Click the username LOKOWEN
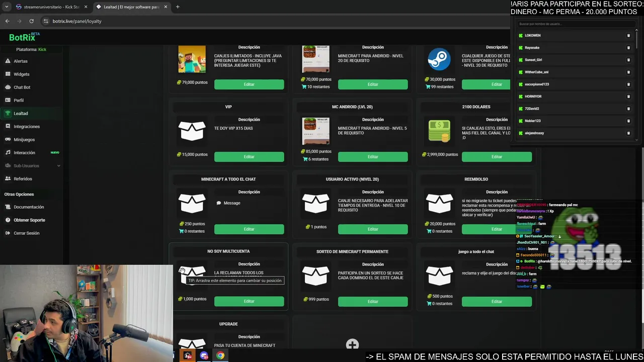Viewport: 644px width, 362px height. [x=532, y=36]
